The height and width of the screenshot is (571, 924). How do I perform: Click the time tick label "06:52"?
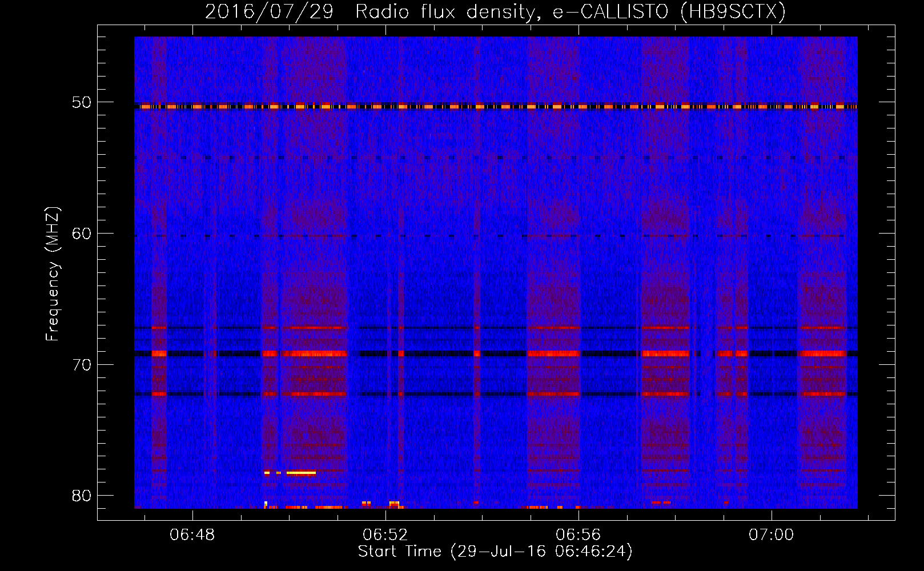[385, 535]
